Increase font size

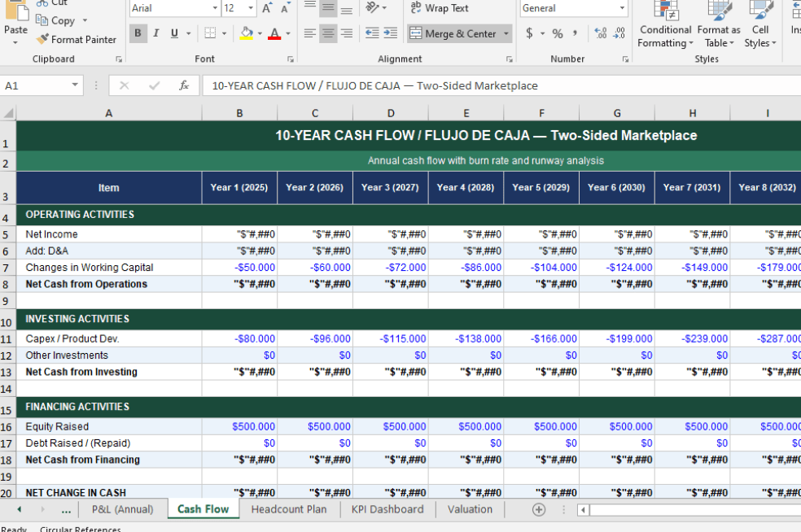coord(267,8)
